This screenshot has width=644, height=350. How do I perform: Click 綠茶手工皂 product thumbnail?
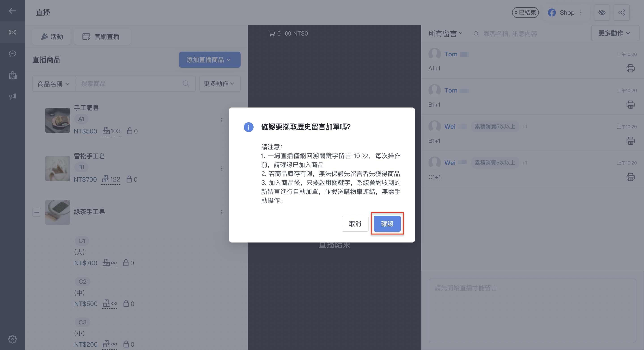57,212
